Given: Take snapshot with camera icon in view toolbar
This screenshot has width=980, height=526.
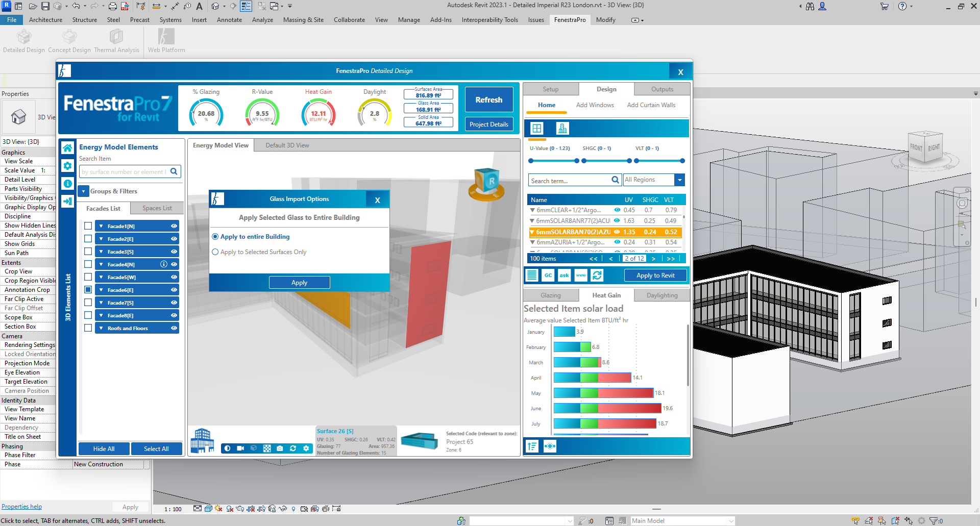Looking at the screenshot, I should click(280, 448).
